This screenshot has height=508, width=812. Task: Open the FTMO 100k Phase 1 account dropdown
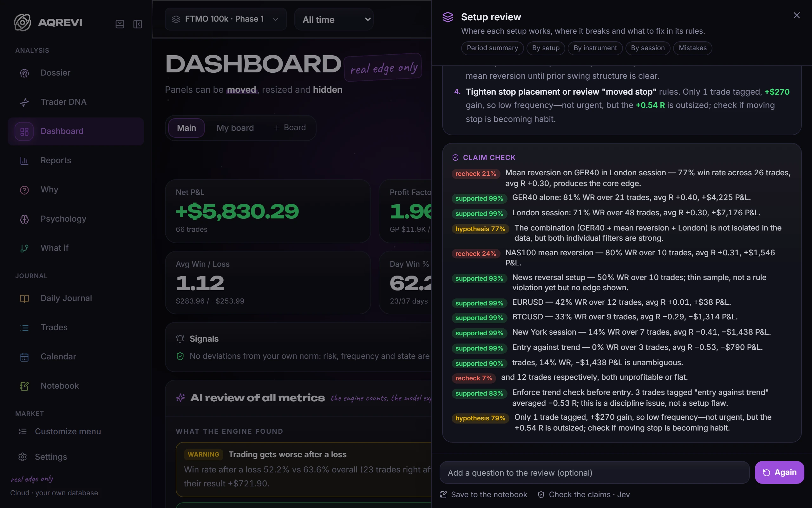[226, 19]
